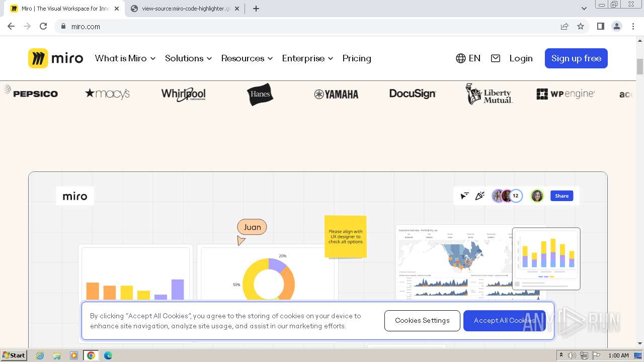Open the Chrome three-dot menu
644x362 pixels.
[x=633, y=26]
